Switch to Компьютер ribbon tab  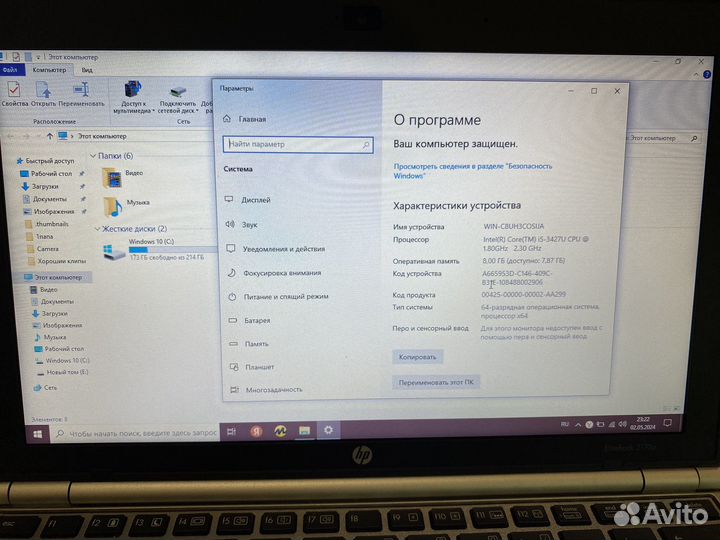tap(49, 70)
